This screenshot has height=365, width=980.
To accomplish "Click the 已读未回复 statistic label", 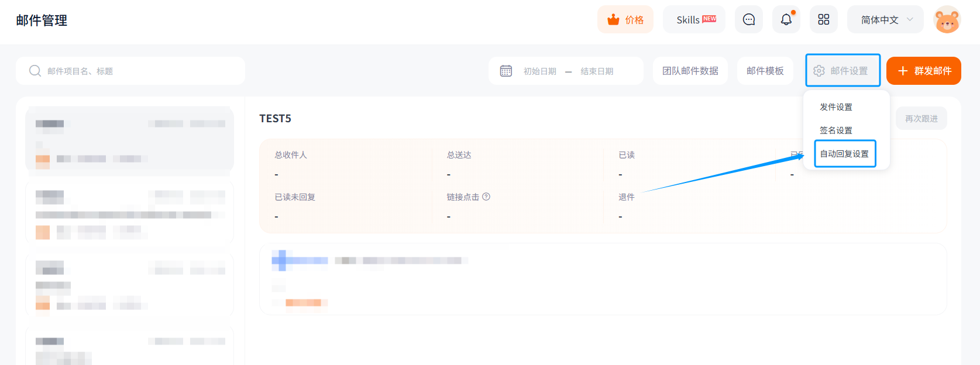I will pyautogui.click(x=295, y=197).
